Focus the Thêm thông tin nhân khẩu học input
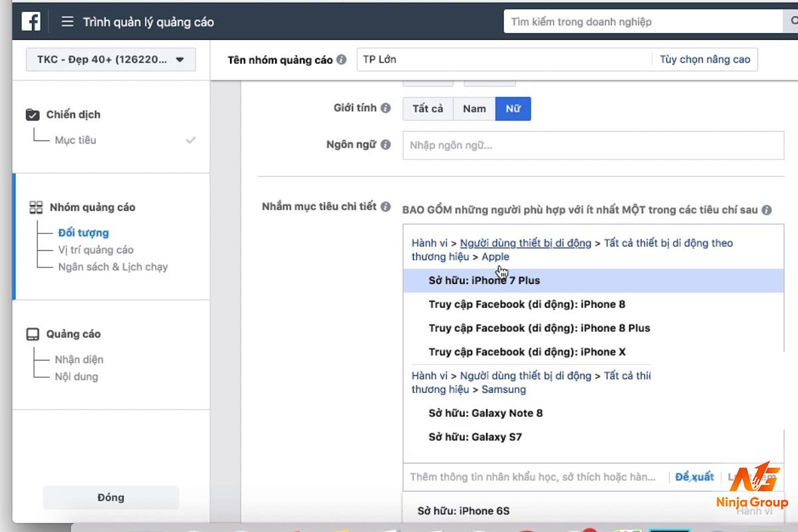Screen dimensions: 798x532 pos(533,477)
